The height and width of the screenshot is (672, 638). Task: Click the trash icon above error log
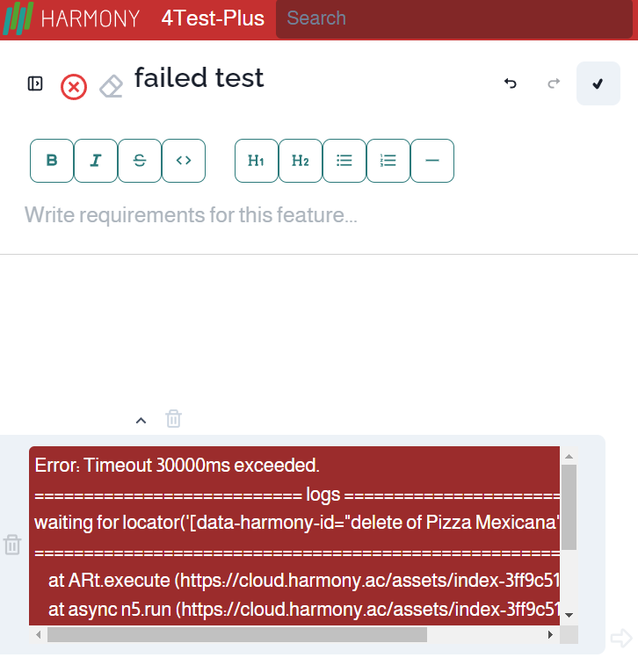pos(174,419)
